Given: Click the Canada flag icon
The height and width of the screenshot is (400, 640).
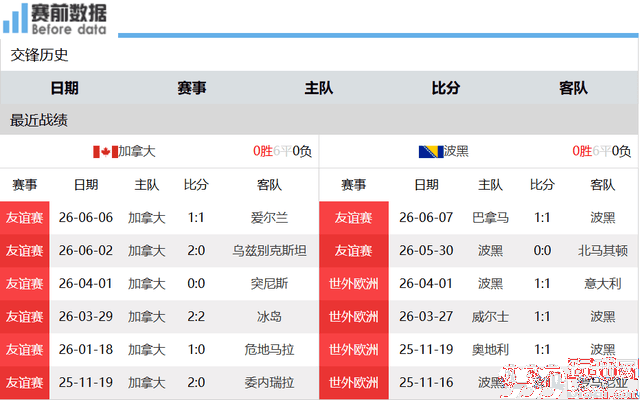Looking at the screenshot, I should [105, 152].
